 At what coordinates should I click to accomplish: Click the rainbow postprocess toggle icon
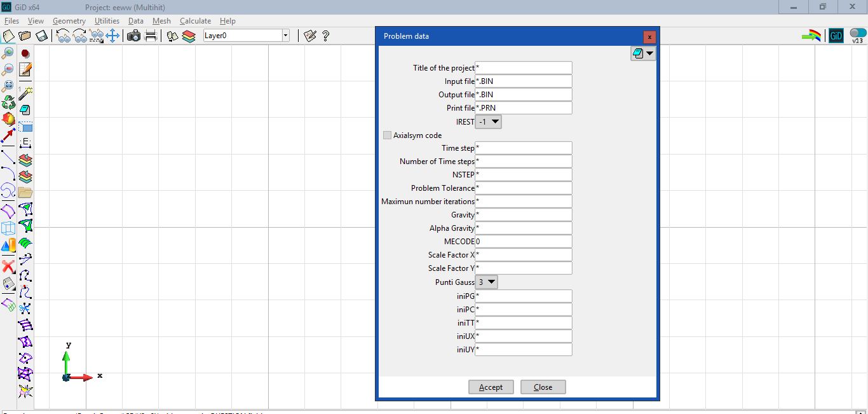(811, 36)
